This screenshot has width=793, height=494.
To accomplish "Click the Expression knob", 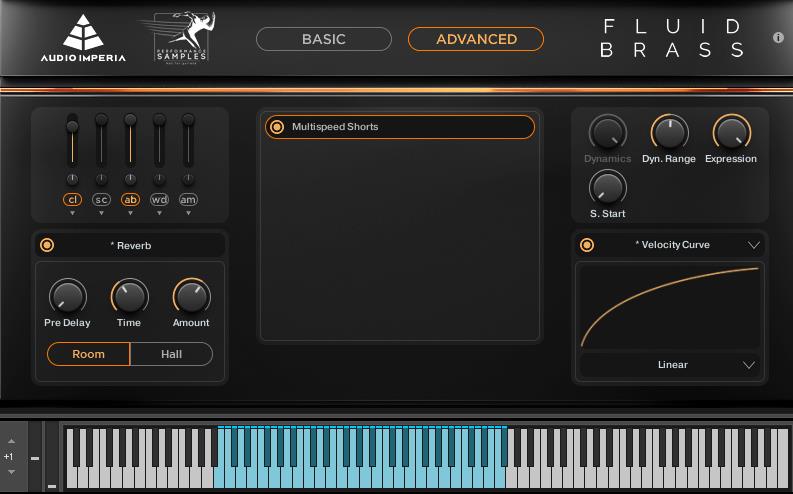I will coord(732,133).
